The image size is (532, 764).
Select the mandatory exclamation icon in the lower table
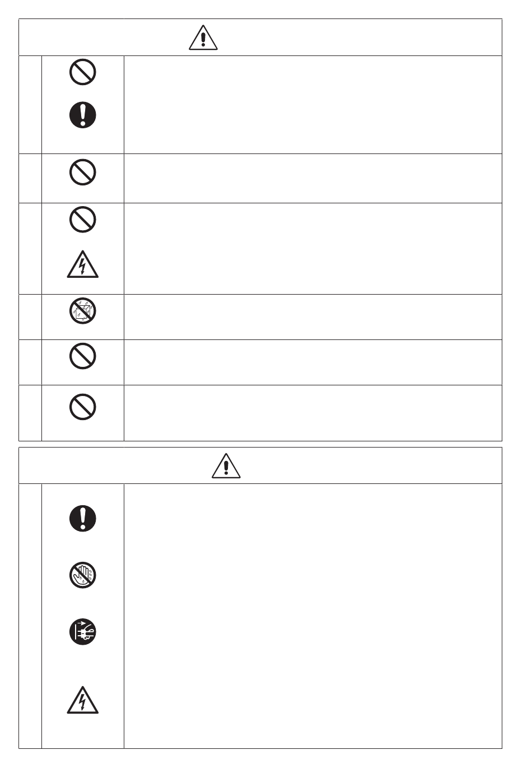click(x=83, y=518)
